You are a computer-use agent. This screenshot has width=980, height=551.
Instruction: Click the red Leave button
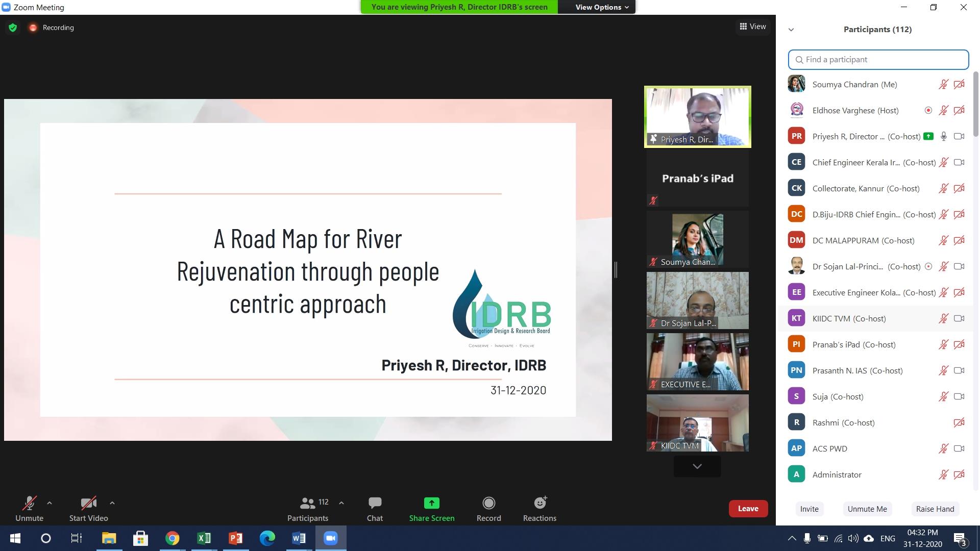[748, 509]
